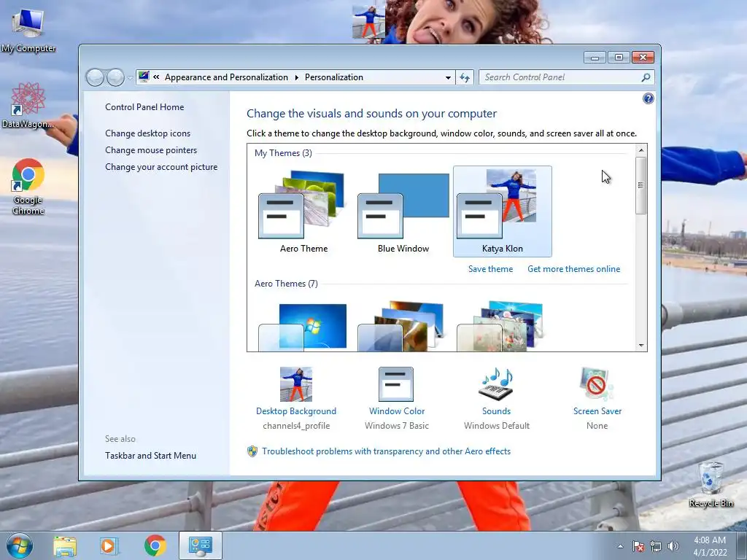Image resolution: width=747 pixels, height=560 pixels.
Task: Select the Aero Theme thumbnail
Action: (303, 211)
